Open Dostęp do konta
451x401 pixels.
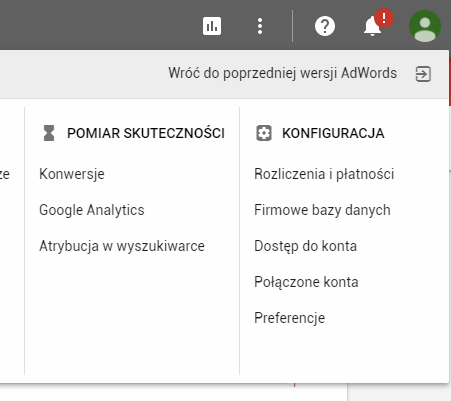pyautogui.click(x=305, y=246)
